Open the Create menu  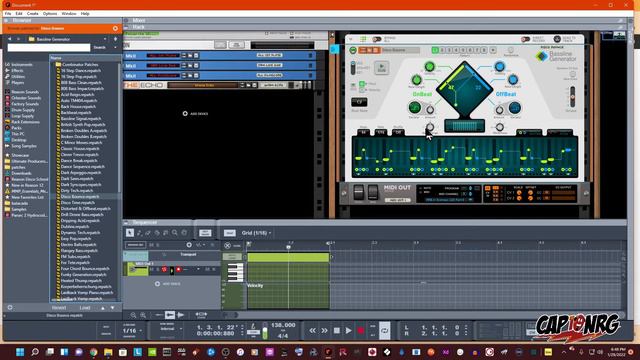[32, 13]
